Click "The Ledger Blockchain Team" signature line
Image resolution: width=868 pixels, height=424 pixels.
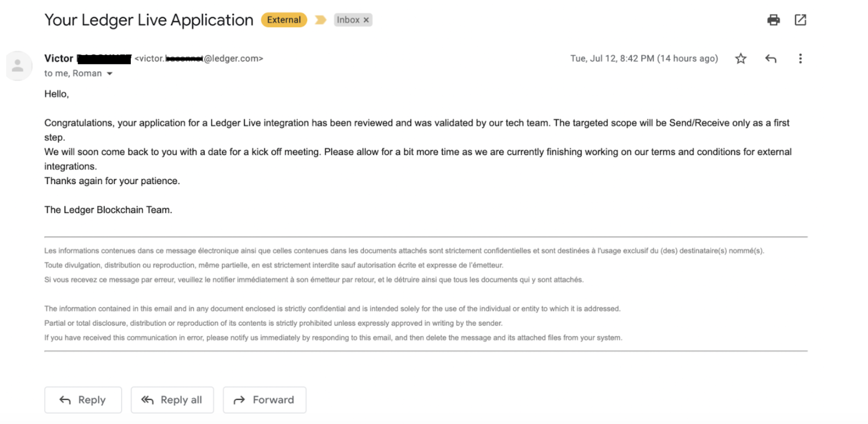point(108,210)
